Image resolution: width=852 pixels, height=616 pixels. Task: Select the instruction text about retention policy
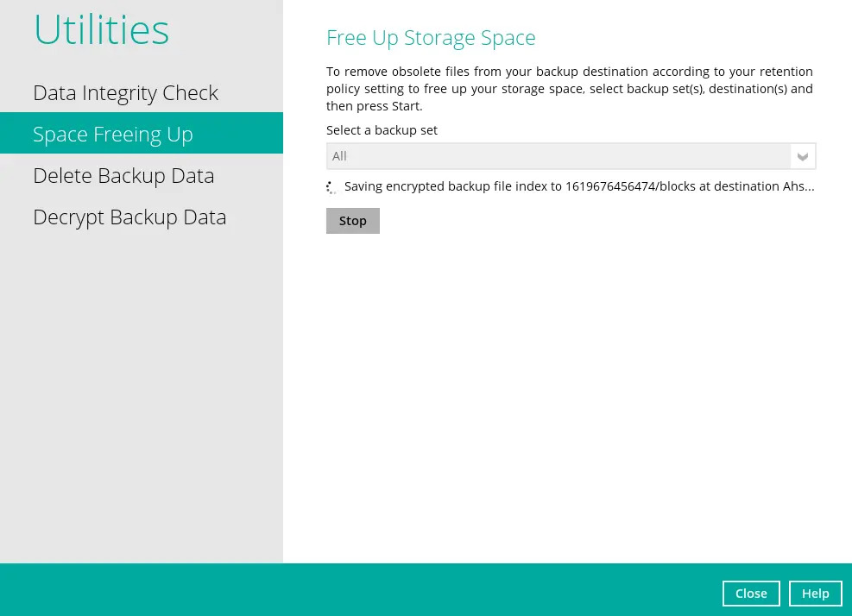[x=569, y=88]
